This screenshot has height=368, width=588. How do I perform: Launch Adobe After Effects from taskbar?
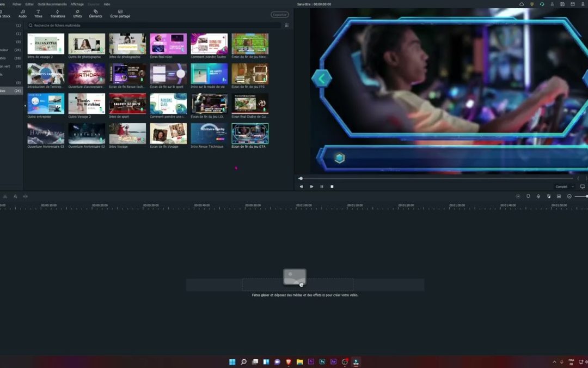[x=333, y=362]
